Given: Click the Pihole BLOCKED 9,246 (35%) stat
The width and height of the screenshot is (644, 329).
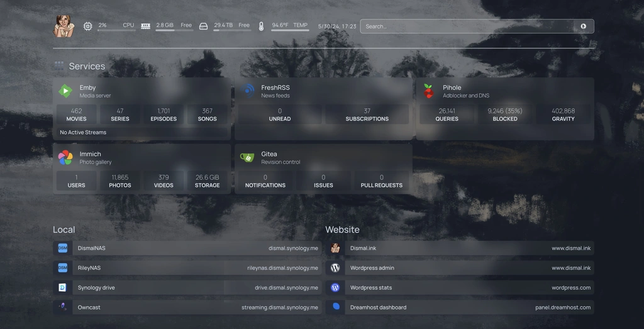Looking at the screenshot, I should point(505,114).
